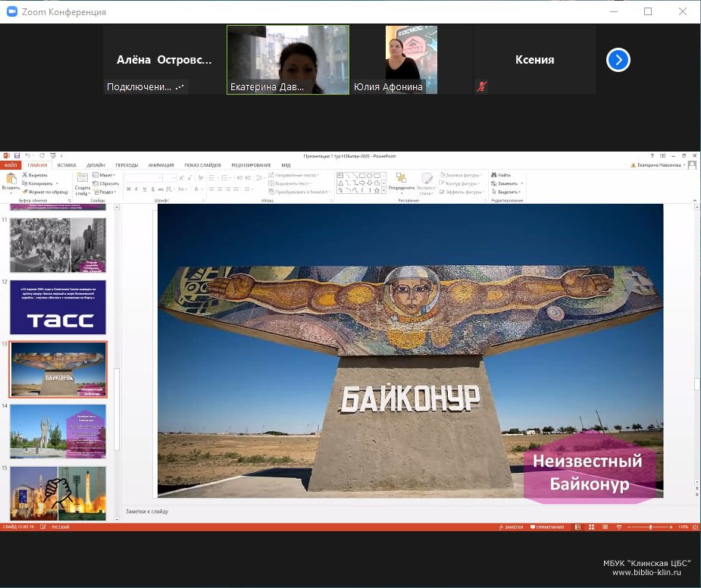Align text to the left

coord(212,189)
